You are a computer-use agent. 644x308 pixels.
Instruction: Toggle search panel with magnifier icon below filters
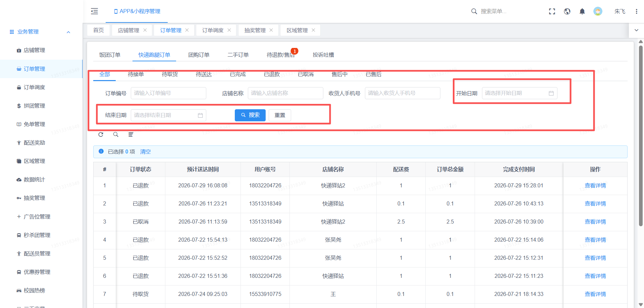coord(116,134)
